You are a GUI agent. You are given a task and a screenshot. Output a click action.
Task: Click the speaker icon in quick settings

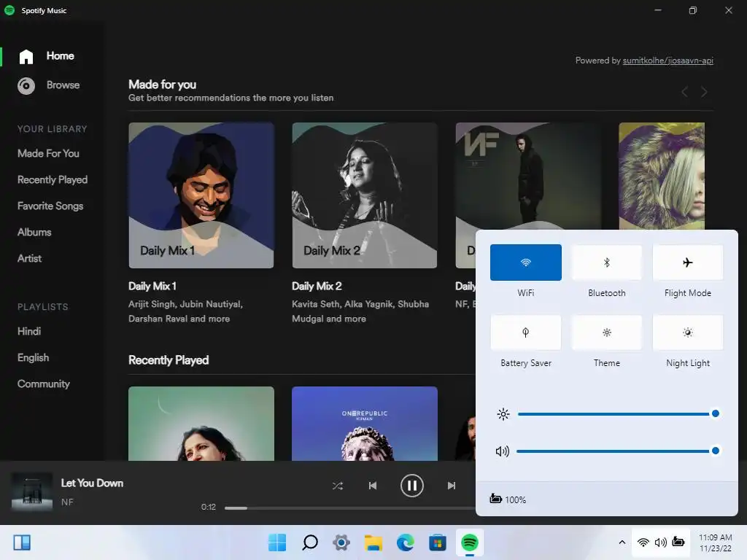coord(503,451)
